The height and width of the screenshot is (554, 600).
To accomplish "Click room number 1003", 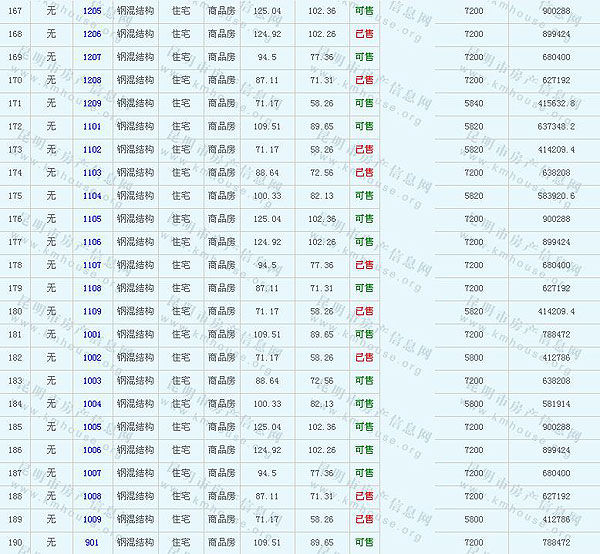I will pyautogui.click(x=92, y=380).
